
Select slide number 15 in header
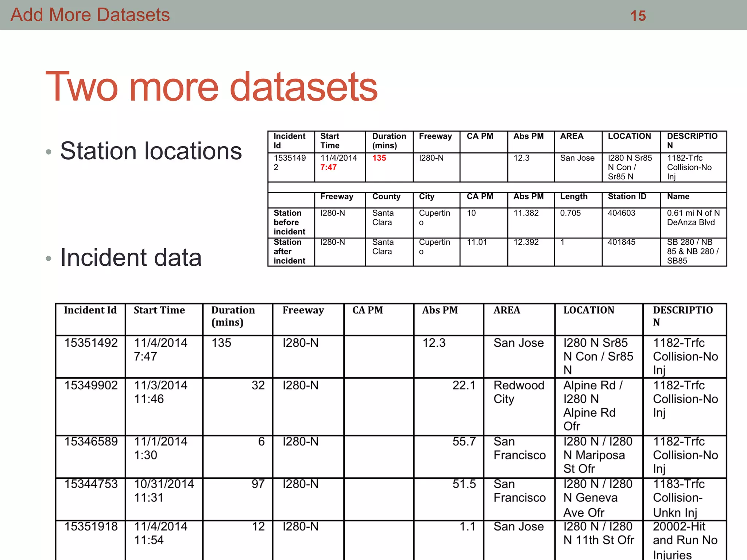[638, 16]
